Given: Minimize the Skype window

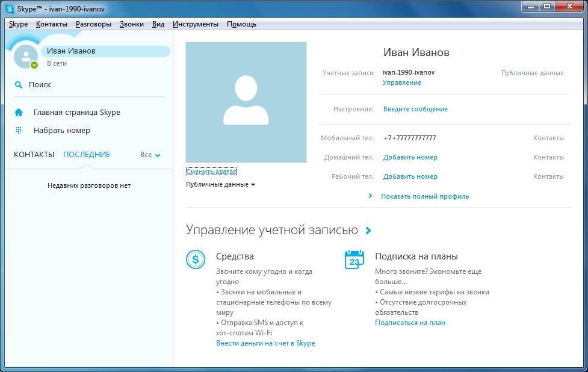Looking at the screenshot, I should click(531, 6).
